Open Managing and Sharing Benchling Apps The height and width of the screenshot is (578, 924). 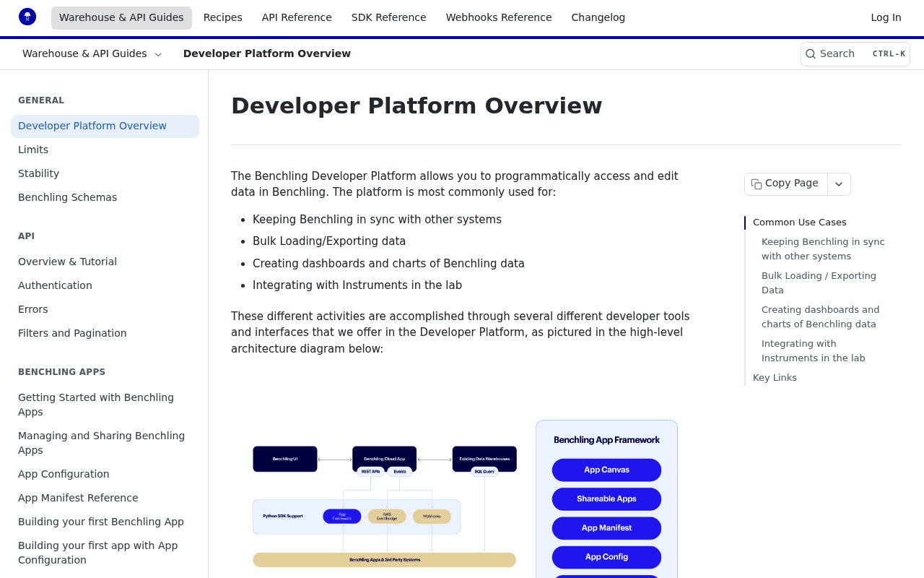105,444
